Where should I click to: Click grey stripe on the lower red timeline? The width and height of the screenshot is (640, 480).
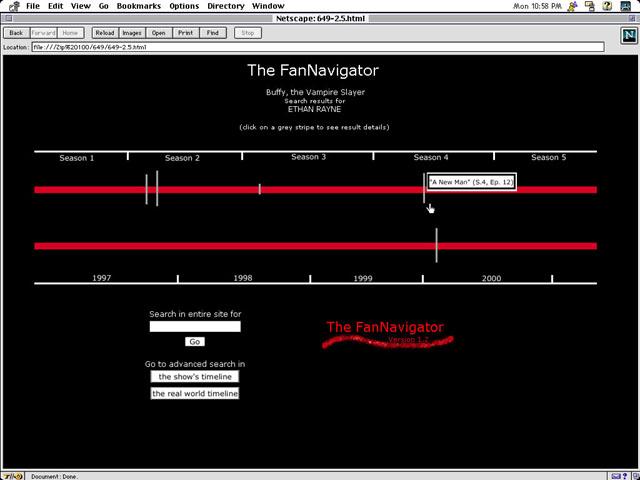pos(436,245)
